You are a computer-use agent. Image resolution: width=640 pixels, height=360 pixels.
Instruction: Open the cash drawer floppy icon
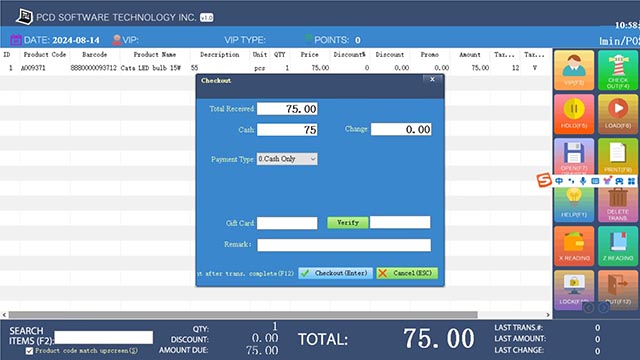point(574,156)
